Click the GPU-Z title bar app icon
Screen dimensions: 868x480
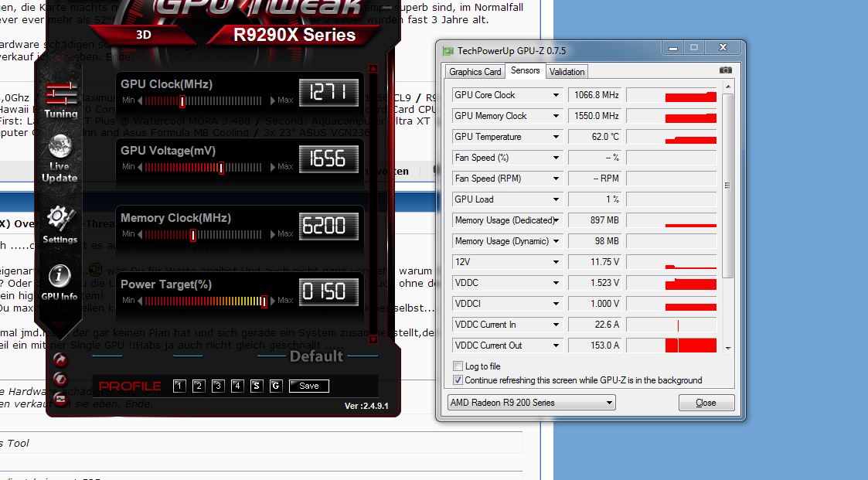[448, 51]
